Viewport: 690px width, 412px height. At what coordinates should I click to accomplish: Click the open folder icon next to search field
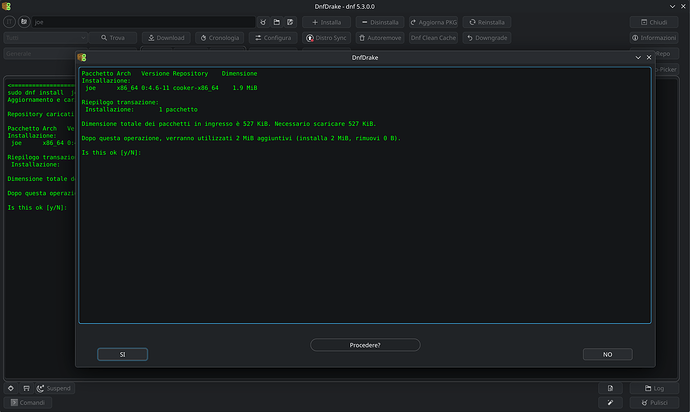(x=277, y=22)
